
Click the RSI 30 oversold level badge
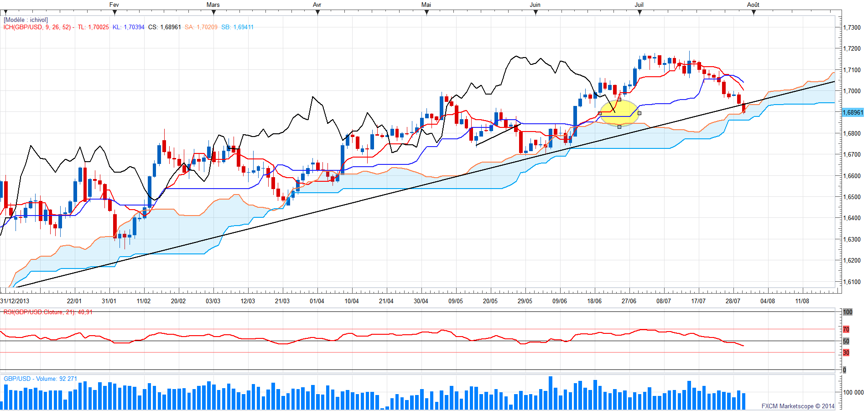click(846, 353)
